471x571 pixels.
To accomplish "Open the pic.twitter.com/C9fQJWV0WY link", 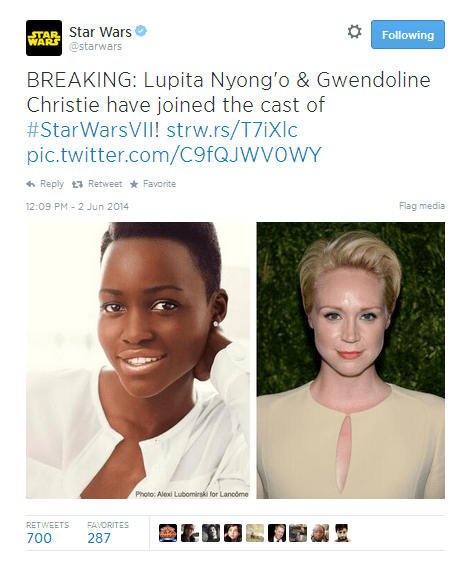I will [174, 155].
